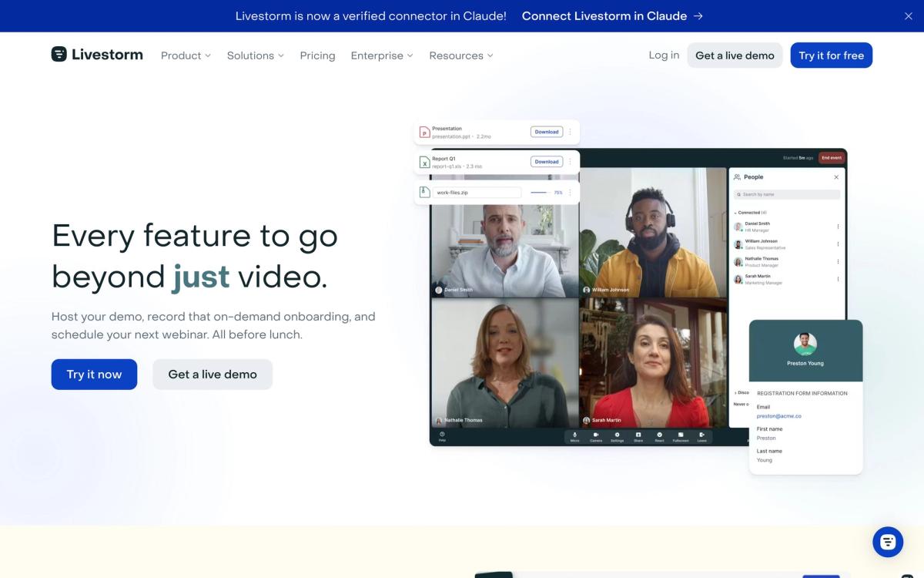Open options menu for Report Q1 file

pos(570,162)
